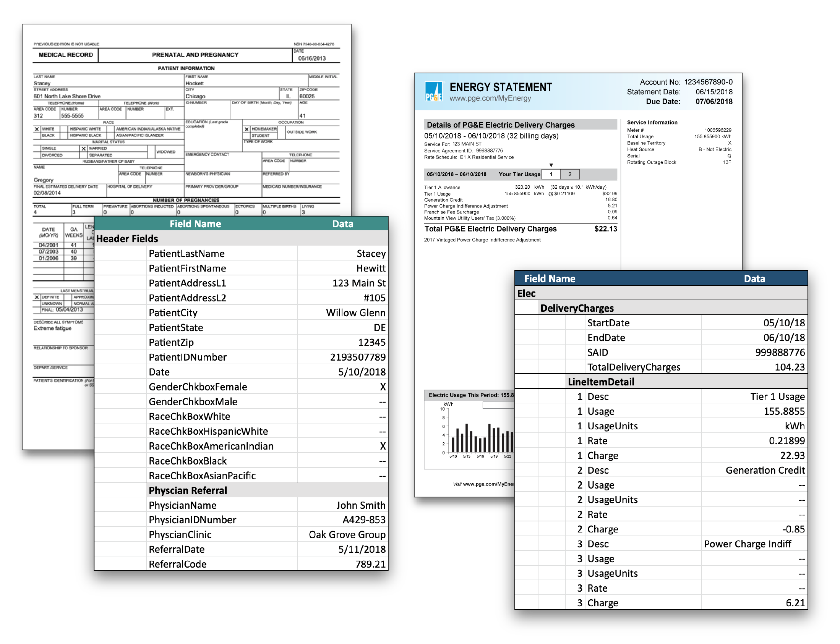The image size is (840, 644).
Task: Click the PatientCity data cell Willow Glenn
Action: (355, 313)
